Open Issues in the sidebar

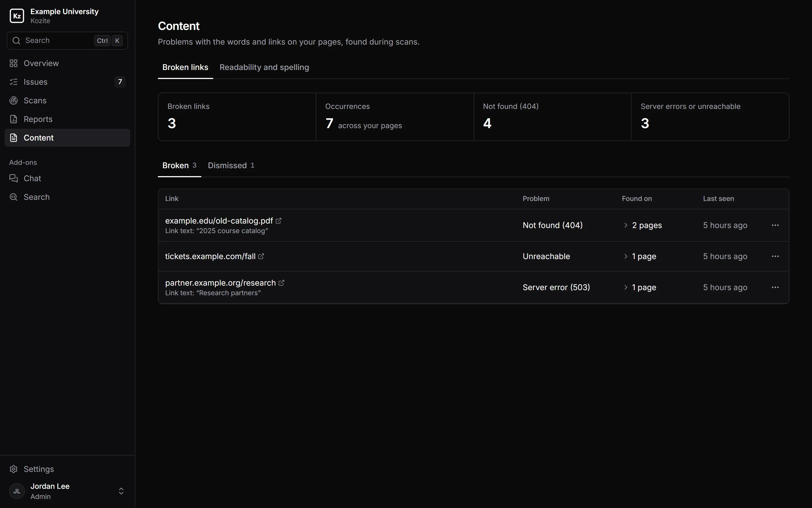pos(67,82)
